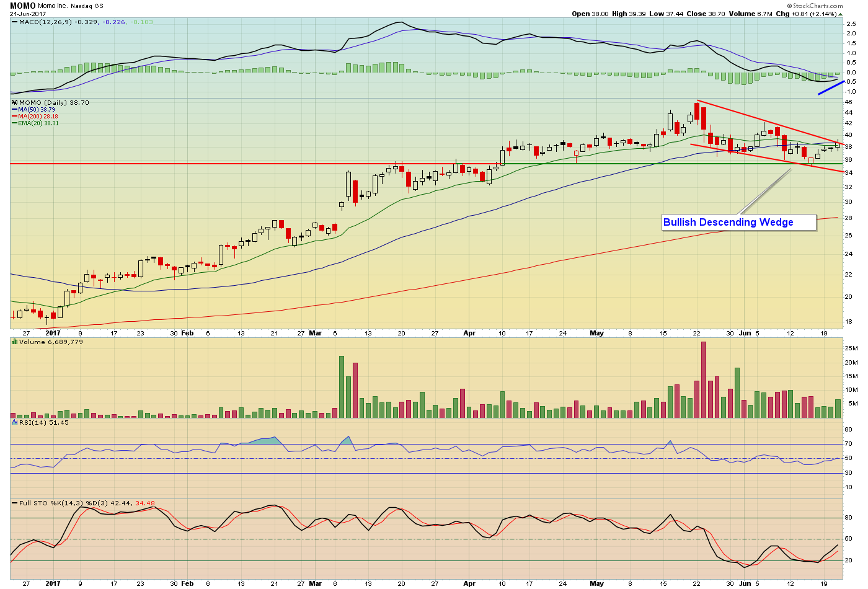The height and width of the screenshot is (589, 868).
Task: Click the 'Volume 6,689,779' legend text
Action: point(51,342)
